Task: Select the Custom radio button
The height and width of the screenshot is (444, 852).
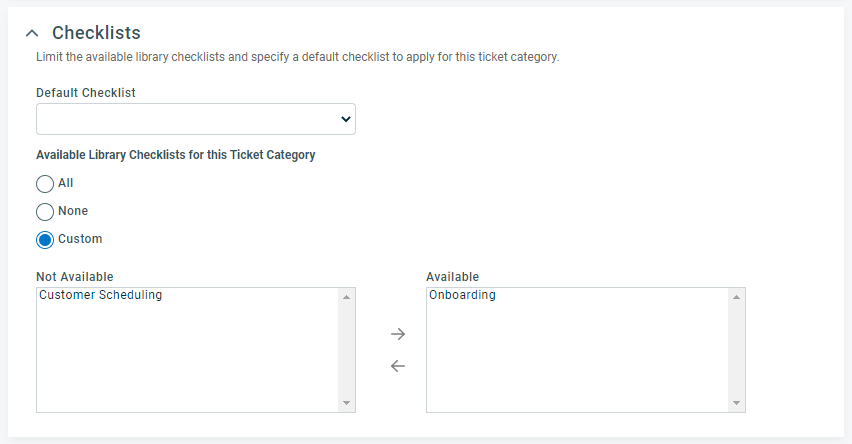Action: coord(45,240)
